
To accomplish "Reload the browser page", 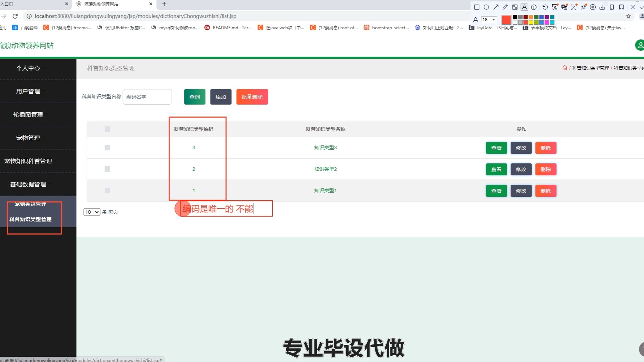I will (15, 16).
